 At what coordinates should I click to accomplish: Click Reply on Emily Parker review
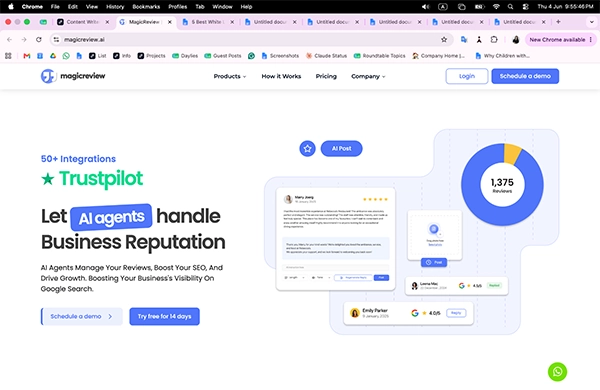456,313
